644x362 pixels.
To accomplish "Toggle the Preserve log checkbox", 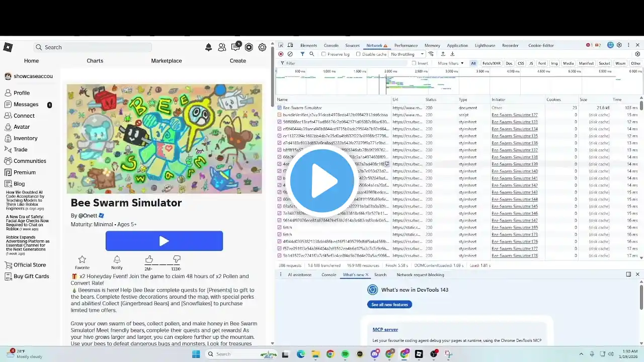I will pos(324,54).
